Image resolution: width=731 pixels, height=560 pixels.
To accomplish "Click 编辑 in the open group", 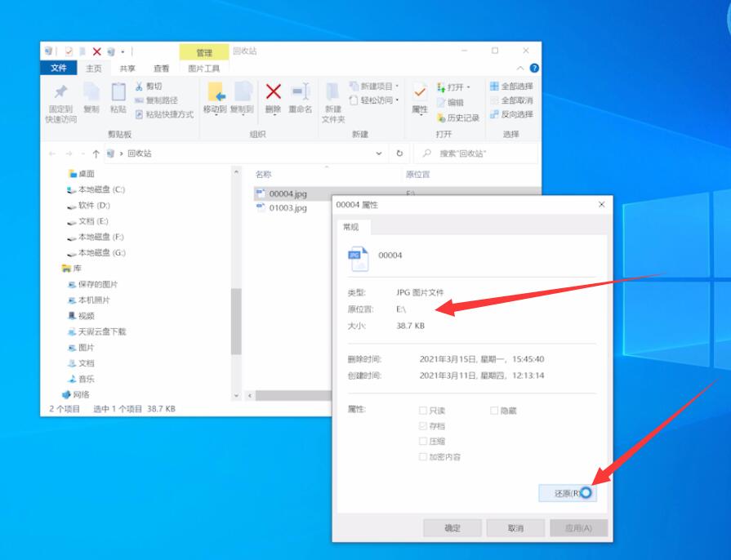I will coord(450,103).
